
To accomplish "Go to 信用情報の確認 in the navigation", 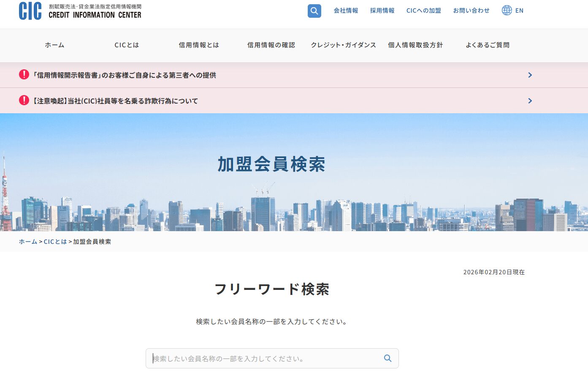I will (x=271, y=45).
